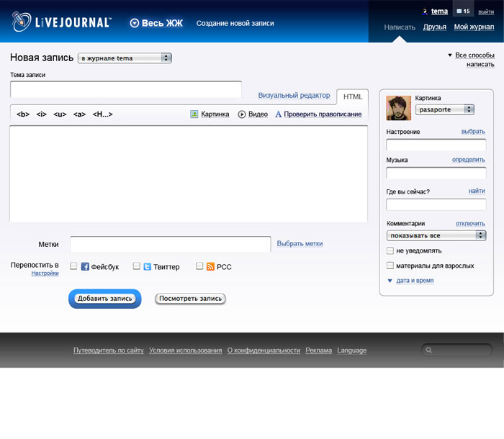The height and width of the screenshot is (439, 504).
Task: Toggle материалы для взрослых checkbox
Action: pyautogui.click(x=390, y=266)
